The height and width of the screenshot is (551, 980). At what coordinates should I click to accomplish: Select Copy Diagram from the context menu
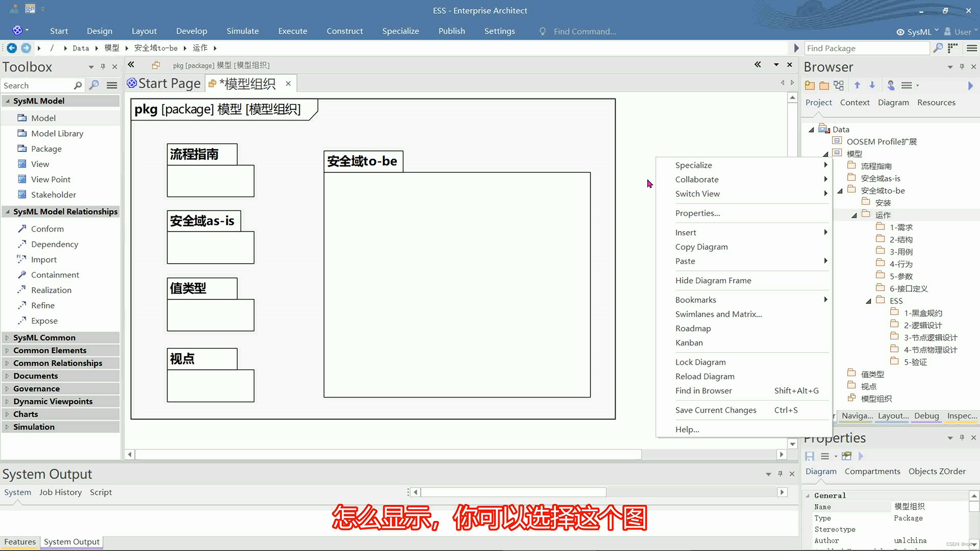[x=701, y=246]
